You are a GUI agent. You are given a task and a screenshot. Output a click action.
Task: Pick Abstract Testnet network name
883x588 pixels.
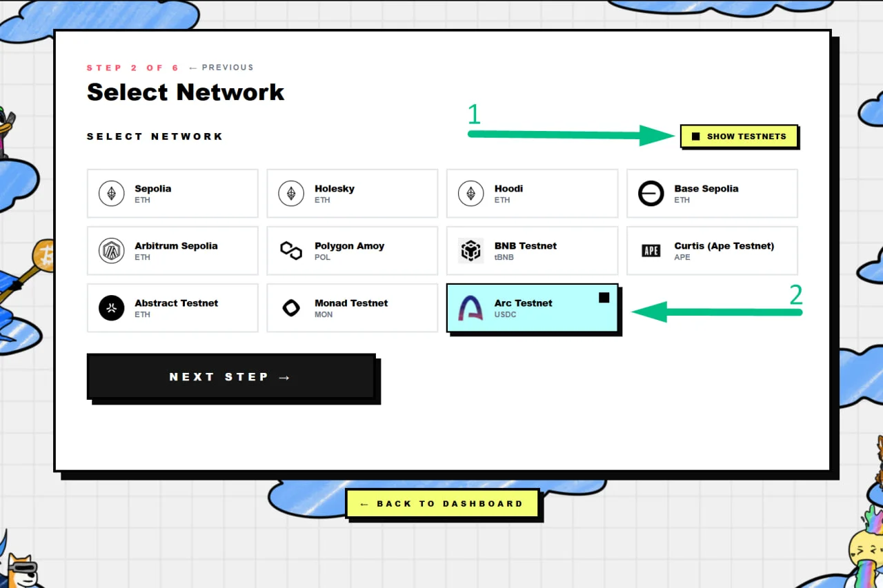(177, 303)
